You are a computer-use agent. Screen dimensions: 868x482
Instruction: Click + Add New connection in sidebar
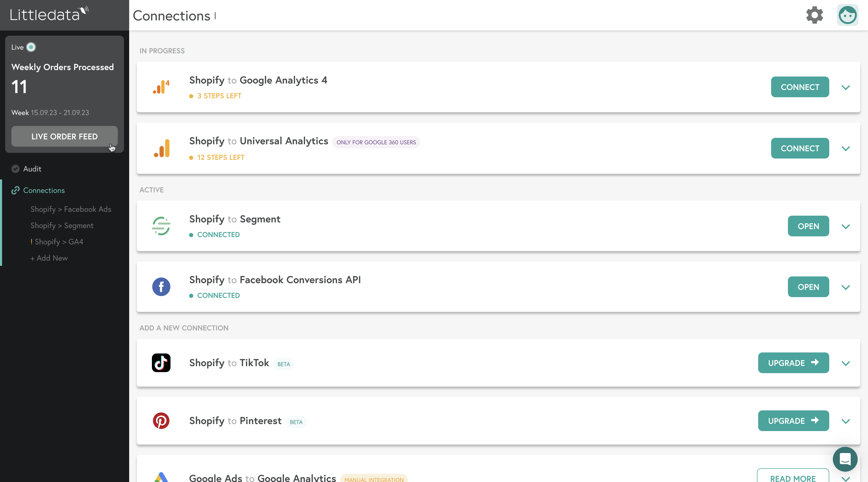pos(49,258)
